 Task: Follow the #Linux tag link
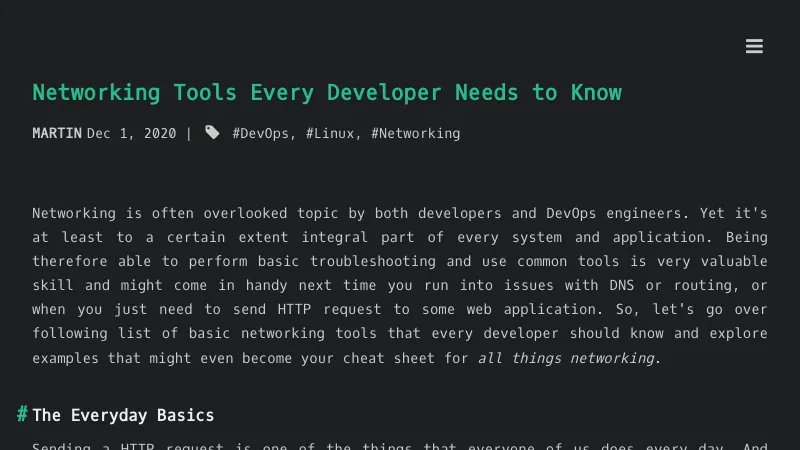[331, 133]
